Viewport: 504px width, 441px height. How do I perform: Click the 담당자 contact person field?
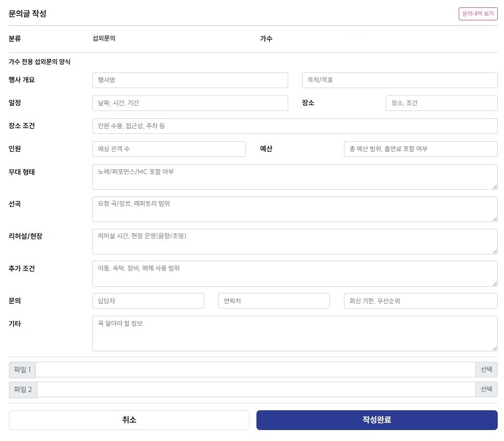point(148,301)
